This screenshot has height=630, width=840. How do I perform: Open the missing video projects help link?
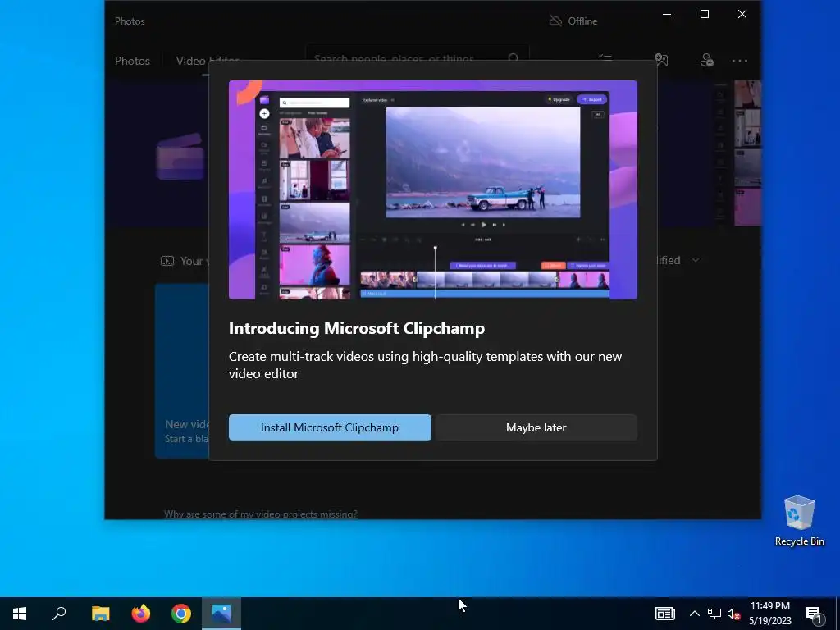[x=260, y=514]
